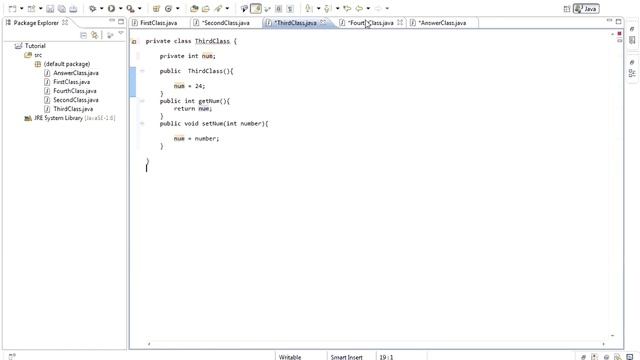Viewport: 640px width, 360px height.
Task: Click red error indicator in overview ruler
Action: pos(619,33)
